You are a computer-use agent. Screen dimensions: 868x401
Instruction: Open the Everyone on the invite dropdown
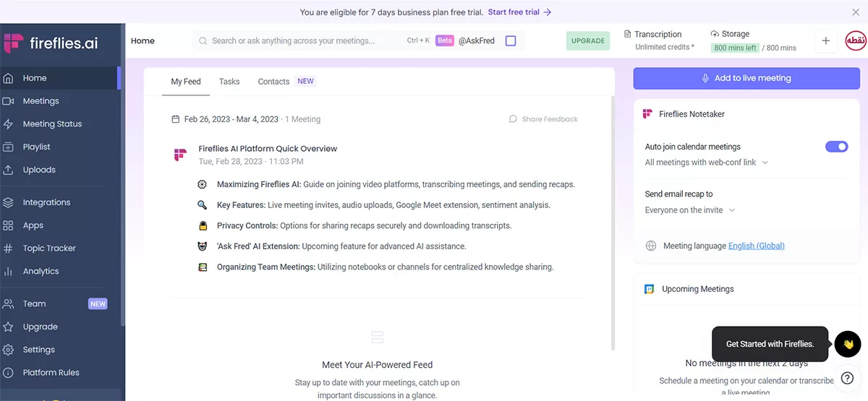(x=690, y=210)
